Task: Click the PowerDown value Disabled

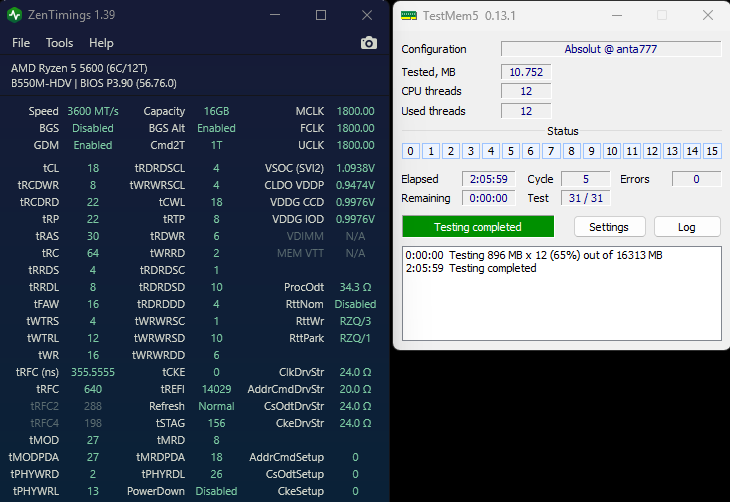Action: tap(216, 491)
